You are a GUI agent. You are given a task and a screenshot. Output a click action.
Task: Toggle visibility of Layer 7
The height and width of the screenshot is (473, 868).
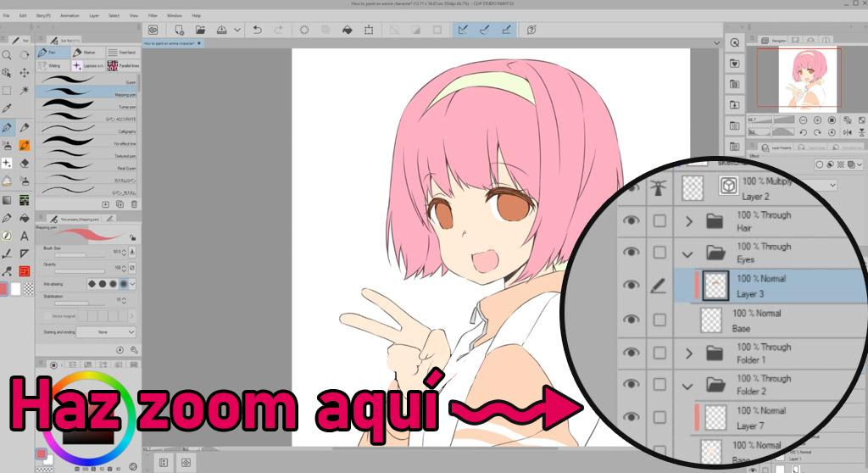(631, 416)
